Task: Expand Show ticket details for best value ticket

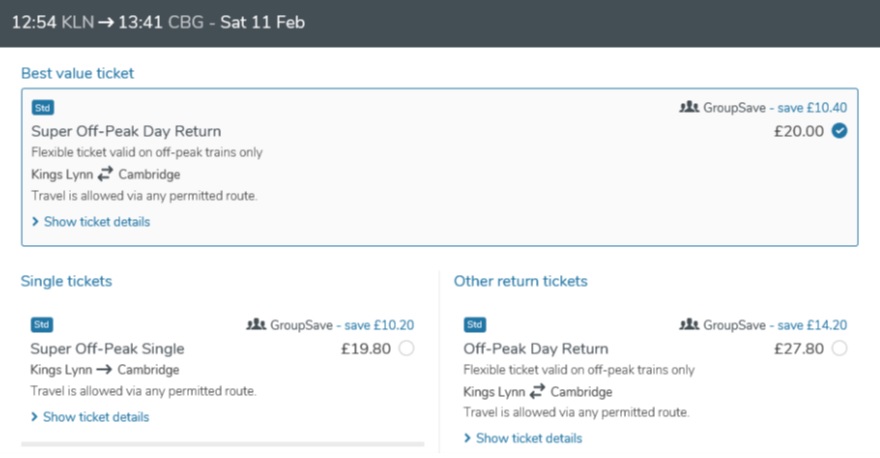Action: [91, 222]
